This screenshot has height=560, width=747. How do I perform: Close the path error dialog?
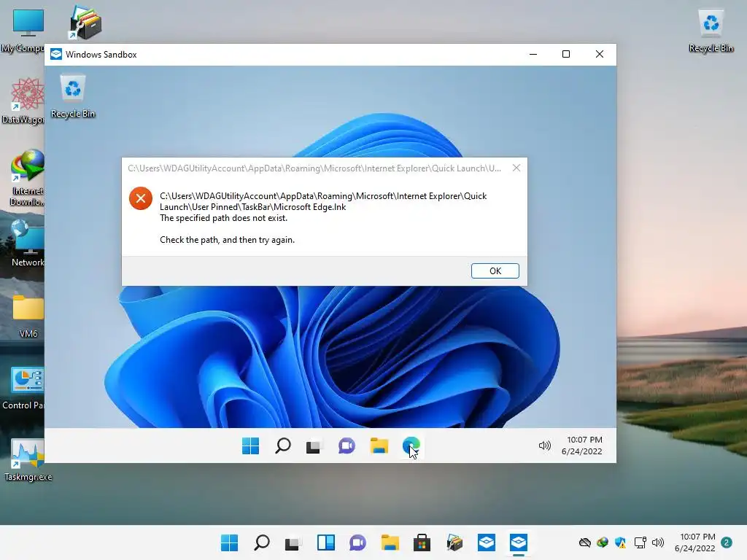click(516, 168)
